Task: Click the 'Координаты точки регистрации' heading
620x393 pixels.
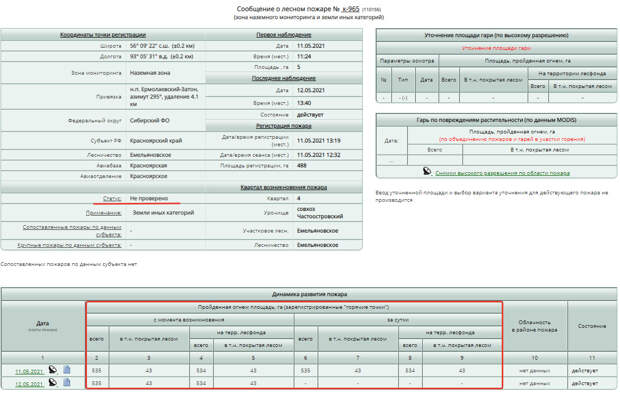Action: coord(103,35)
